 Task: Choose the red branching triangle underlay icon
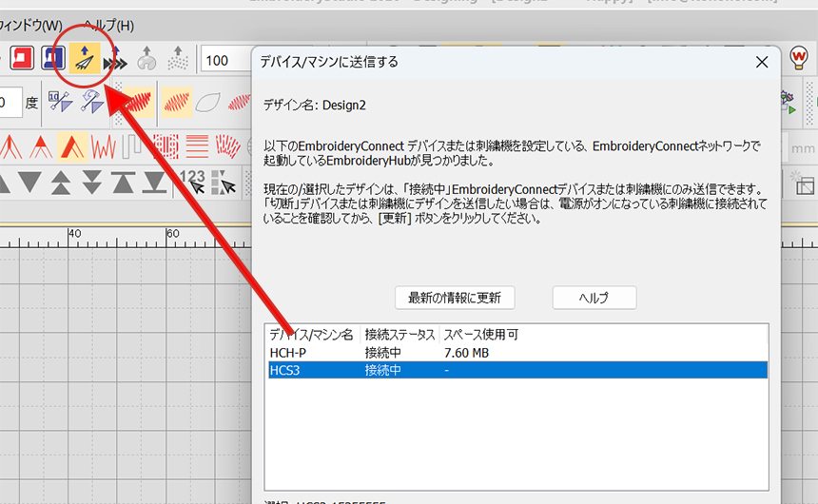(x=10, y=146)
